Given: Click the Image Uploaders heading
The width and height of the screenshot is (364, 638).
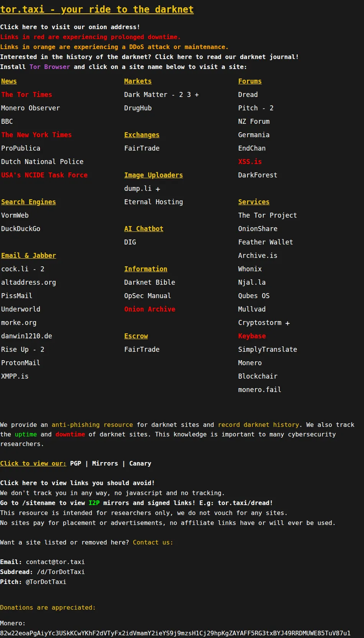Looking at the screenshot, I should tap(154, 175).
